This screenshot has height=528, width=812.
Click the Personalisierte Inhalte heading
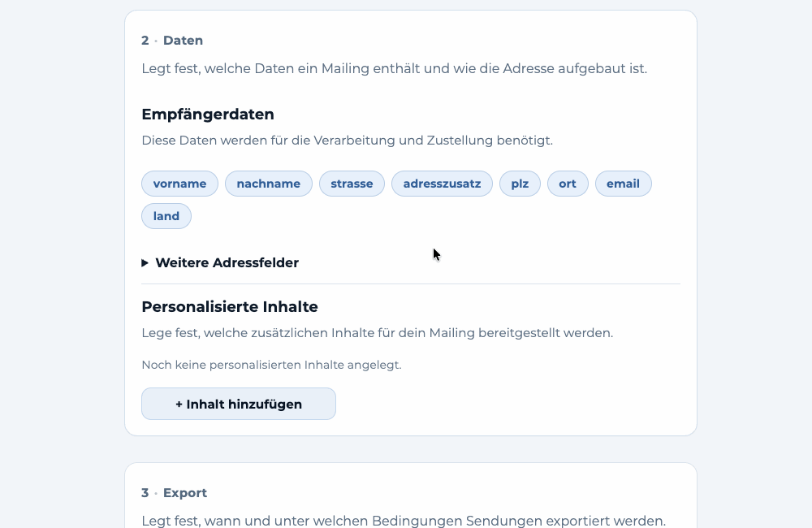tap(230, 307)
